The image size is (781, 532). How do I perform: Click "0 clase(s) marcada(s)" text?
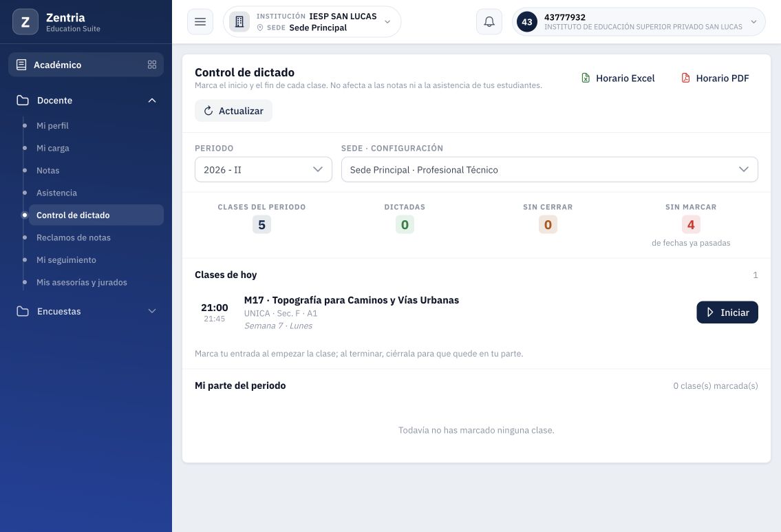pyautogui.click(x=715, y=385)
